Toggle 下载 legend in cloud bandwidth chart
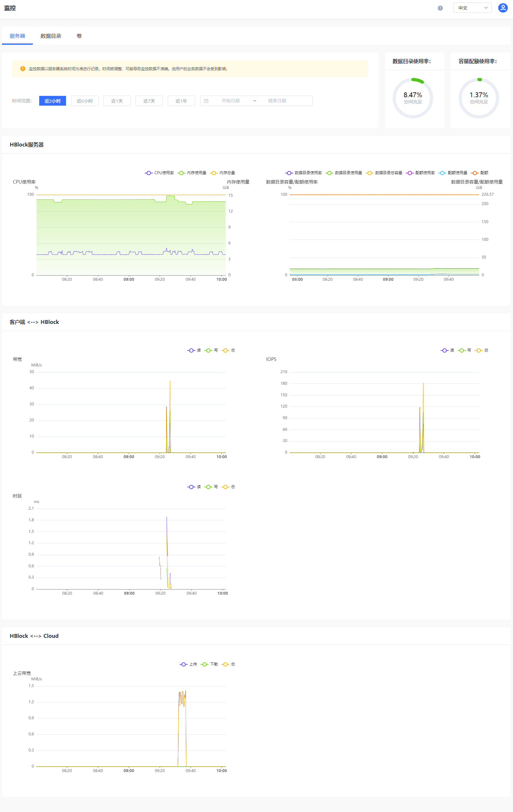The width and height of the screenshot is (513, 812). (209, 664)
